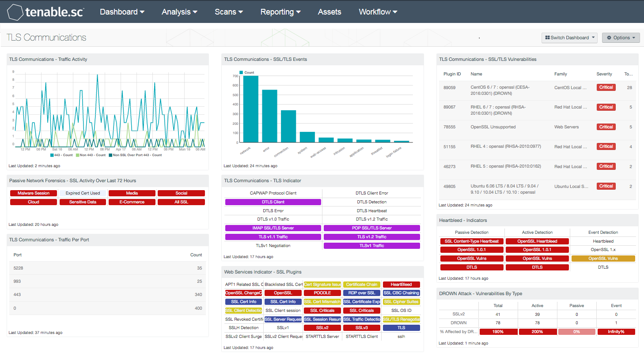This screenshot has width=644, height=360.
Task: Click the Heartbleed - Indicators panel title
Action: coord(463,220)
